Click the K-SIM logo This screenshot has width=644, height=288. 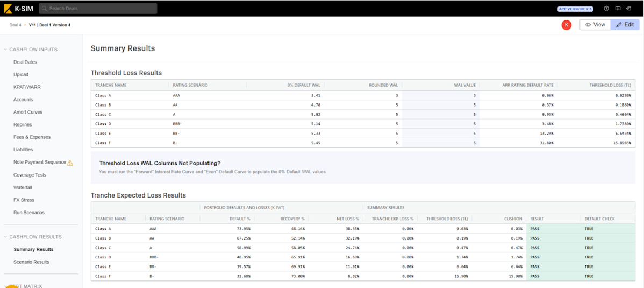point(18,8)
